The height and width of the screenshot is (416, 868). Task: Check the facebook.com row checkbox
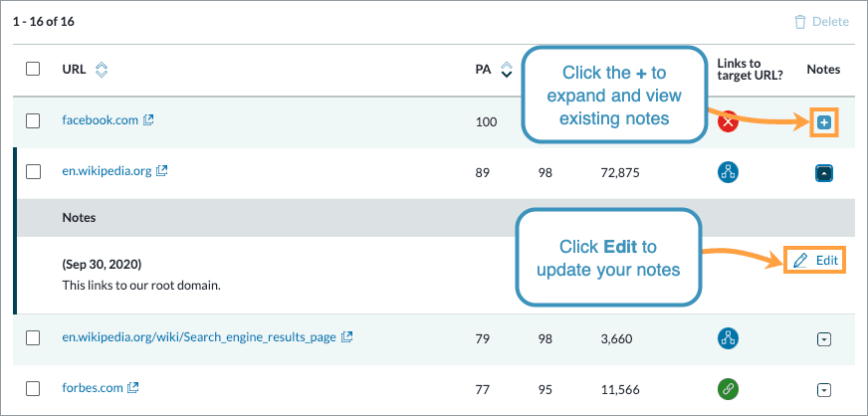point(33,120)
